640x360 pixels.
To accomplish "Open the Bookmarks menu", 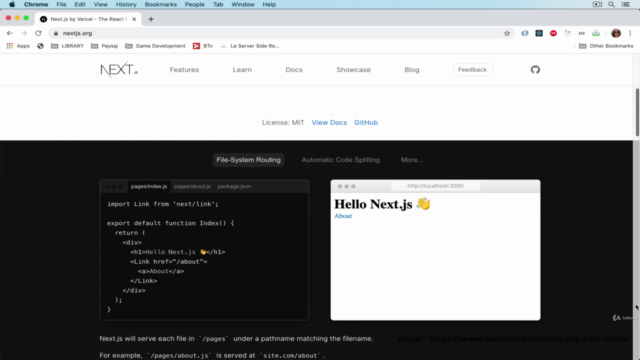I will (160, 4).
